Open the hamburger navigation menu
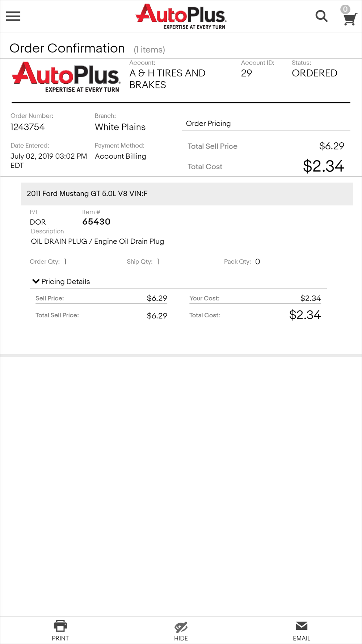This screenshot has width=362, height=644. (13, 16)
